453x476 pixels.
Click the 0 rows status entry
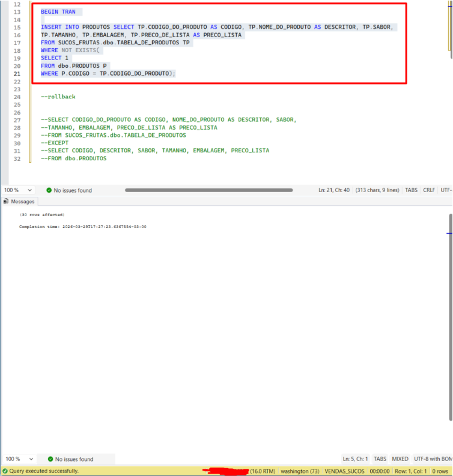tap(440, 471)
